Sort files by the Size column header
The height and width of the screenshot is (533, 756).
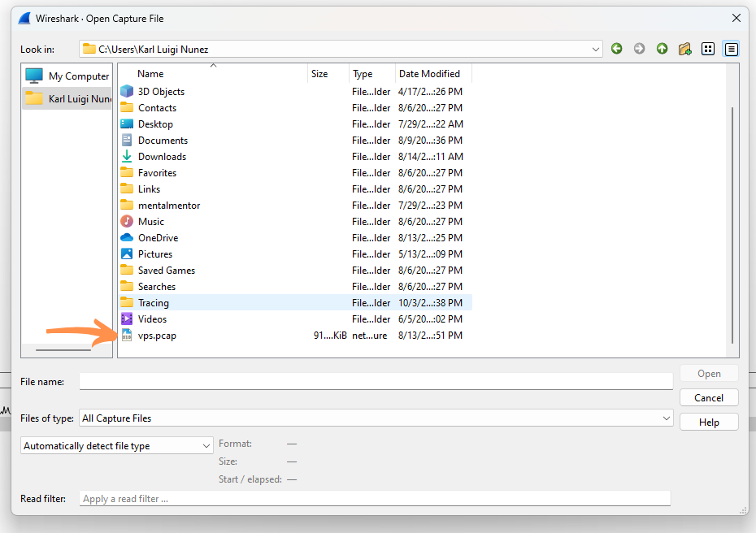(319, 74)
